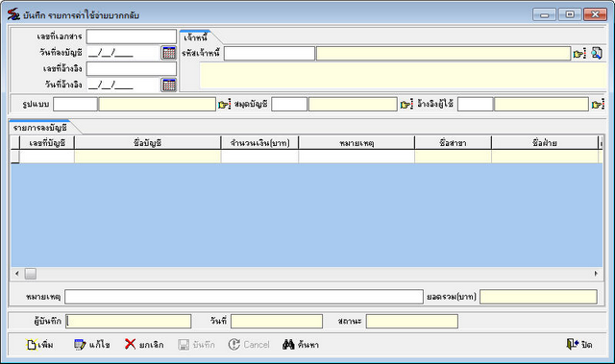Click grid horizontal scrollbar left arrow
The image size is (615, 364).
tap(17, 274)
